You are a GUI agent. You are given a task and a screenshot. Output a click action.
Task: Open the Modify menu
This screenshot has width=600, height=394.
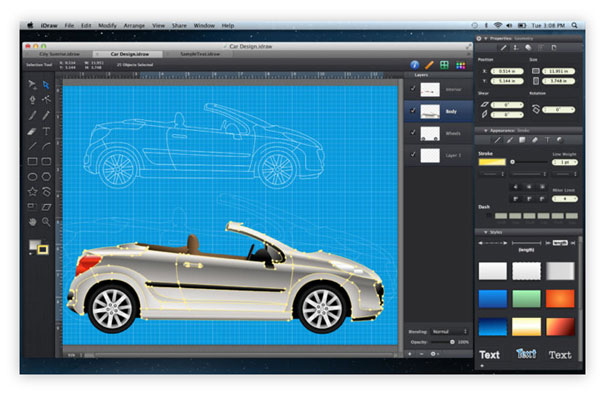point(107,26)
